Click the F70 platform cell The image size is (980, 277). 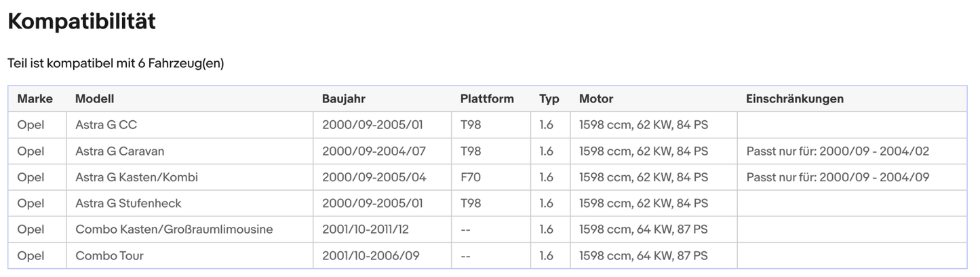click(x=470, y=177)
